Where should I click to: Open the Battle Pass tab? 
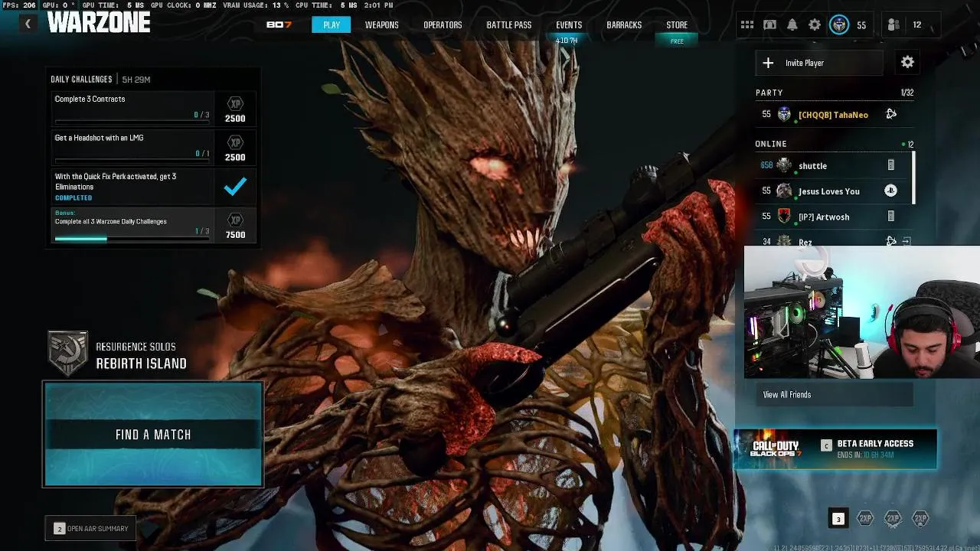(508, 24)
